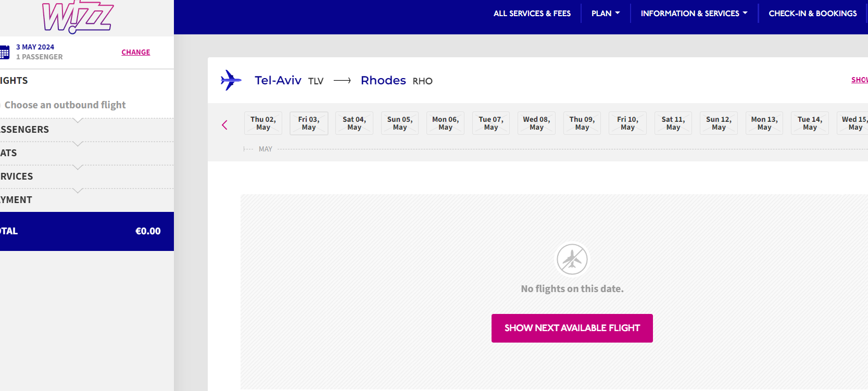
Task: Click the Wizz Air logo
Action: pyautogui.click(x=77, y=17)
